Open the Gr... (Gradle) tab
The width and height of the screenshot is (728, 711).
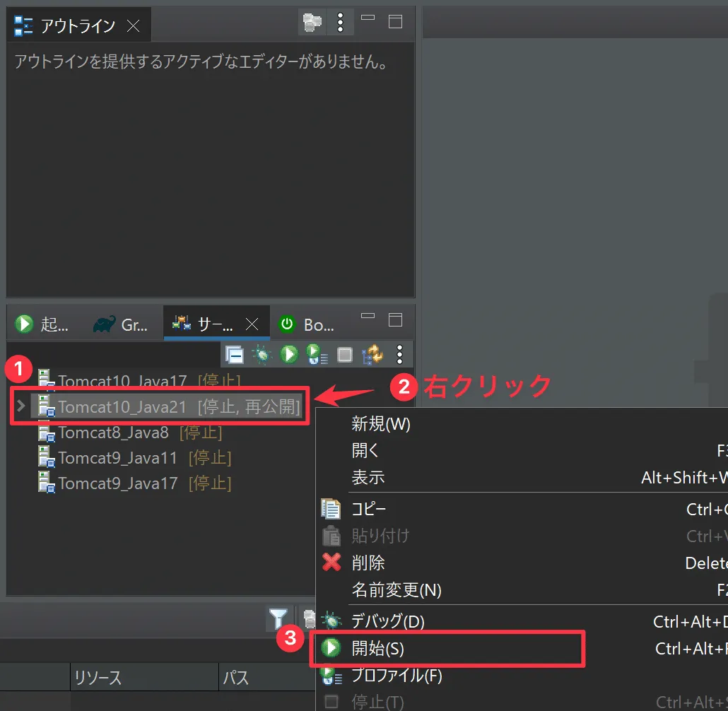[x=121, y=324]
